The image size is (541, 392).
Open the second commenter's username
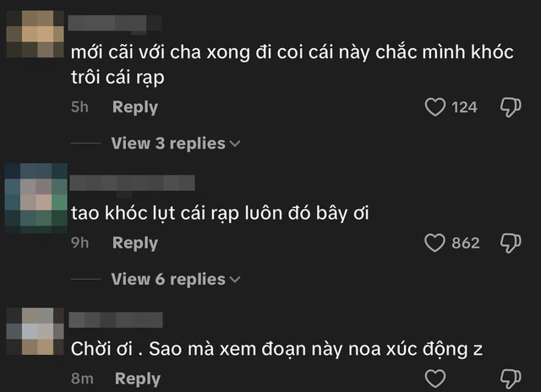[x=132, y=182]
